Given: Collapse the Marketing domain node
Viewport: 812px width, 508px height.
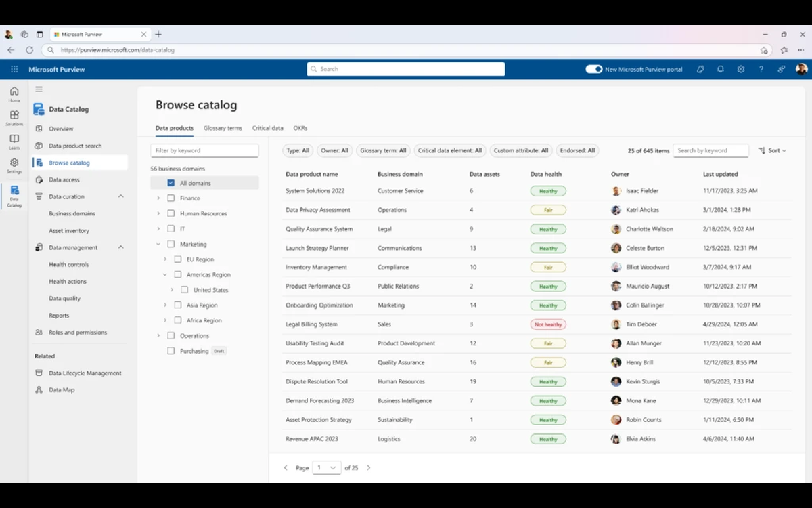Looking at the screenshot, I should pos(158,244).
